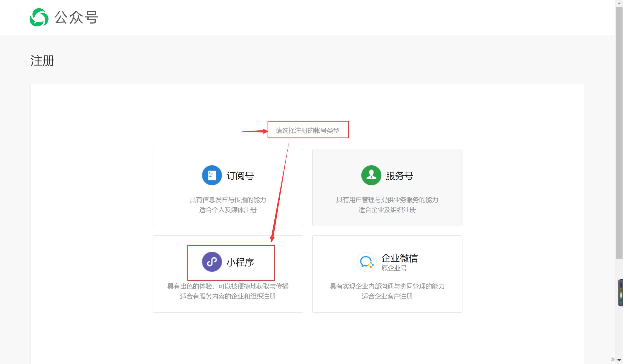Click the purple 小程序 link icon
The height and width of the screenshot is (364, 623).
click(x=212, y=262)
